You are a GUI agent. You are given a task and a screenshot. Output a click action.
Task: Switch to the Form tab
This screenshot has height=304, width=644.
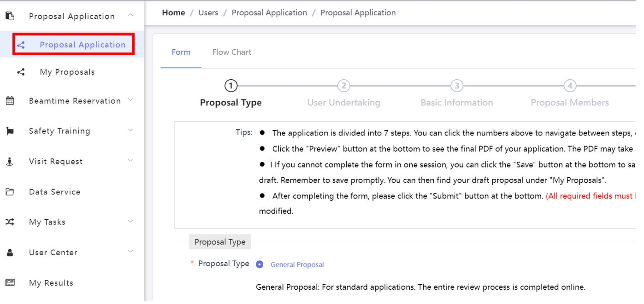pos(181,52)
